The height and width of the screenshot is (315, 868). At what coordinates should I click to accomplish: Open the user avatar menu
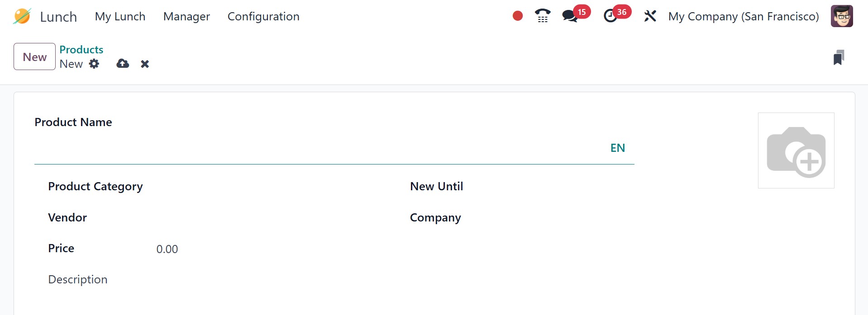(841, 16)
